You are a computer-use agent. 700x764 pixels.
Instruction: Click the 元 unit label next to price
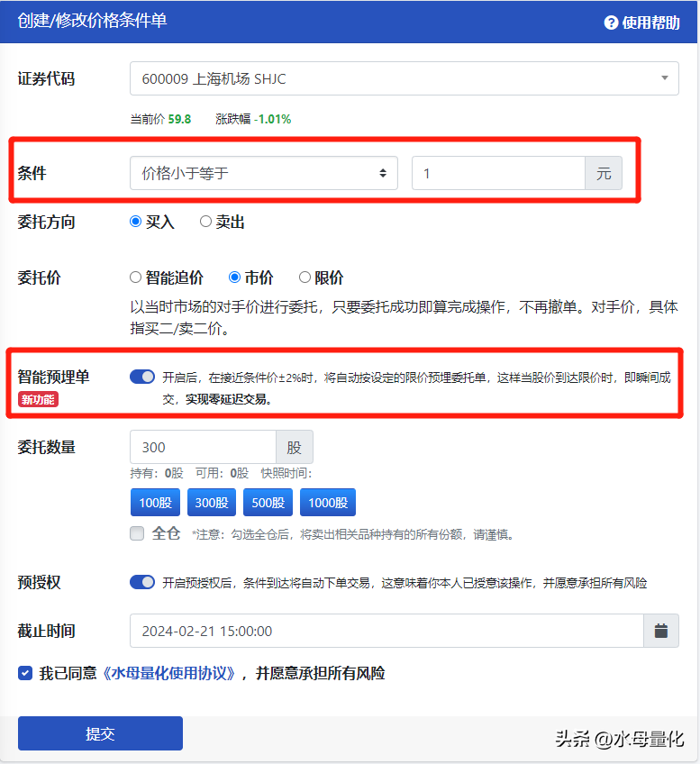604,173
